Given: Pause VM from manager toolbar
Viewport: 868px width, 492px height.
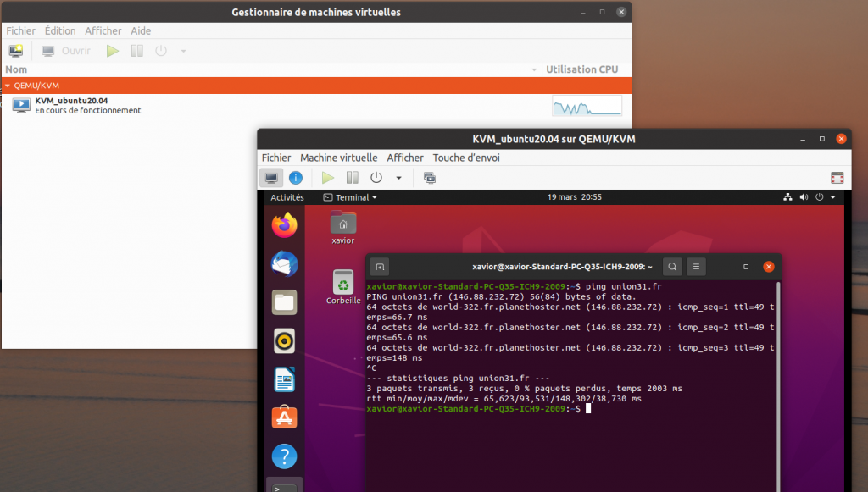Looking at the screenshot, I should click(136, 51).
